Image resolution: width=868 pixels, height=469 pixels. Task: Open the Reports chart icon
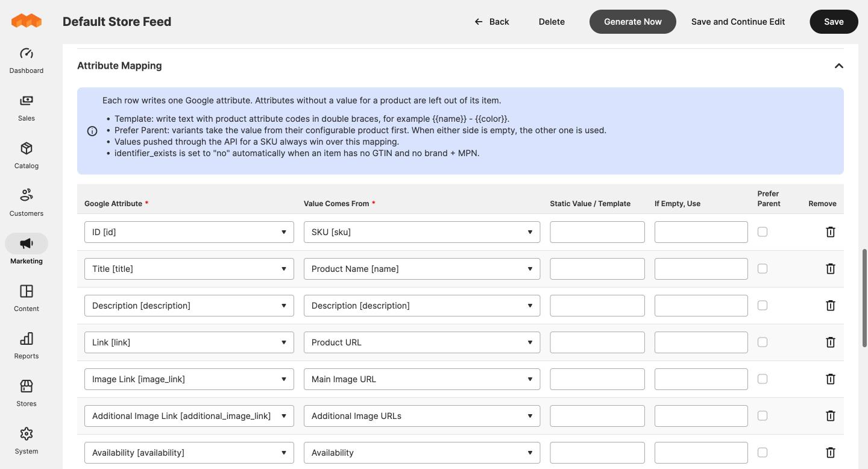[x=27, y=338]
